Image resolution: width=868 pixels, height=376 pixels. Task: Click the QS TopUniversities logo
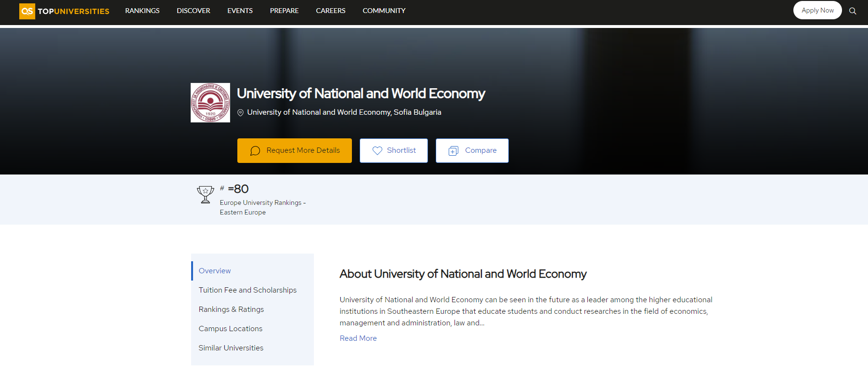tap(64, 11)
